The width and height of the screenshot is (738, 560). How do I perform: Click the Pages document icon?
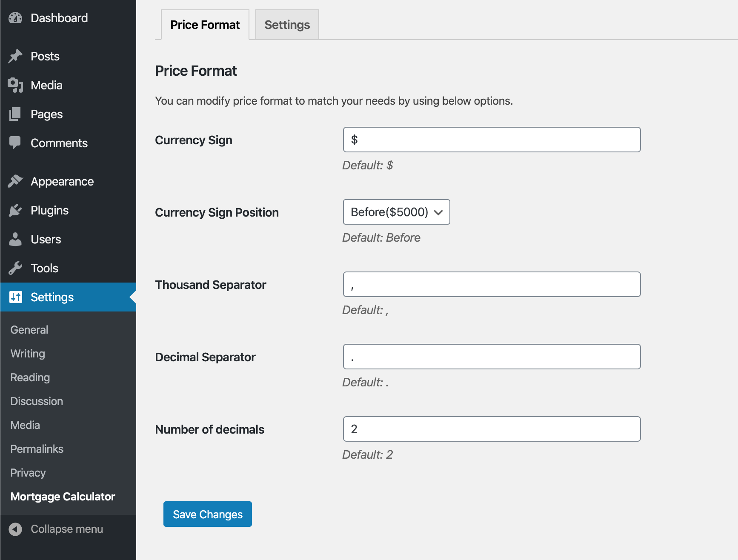coord(15,114)
